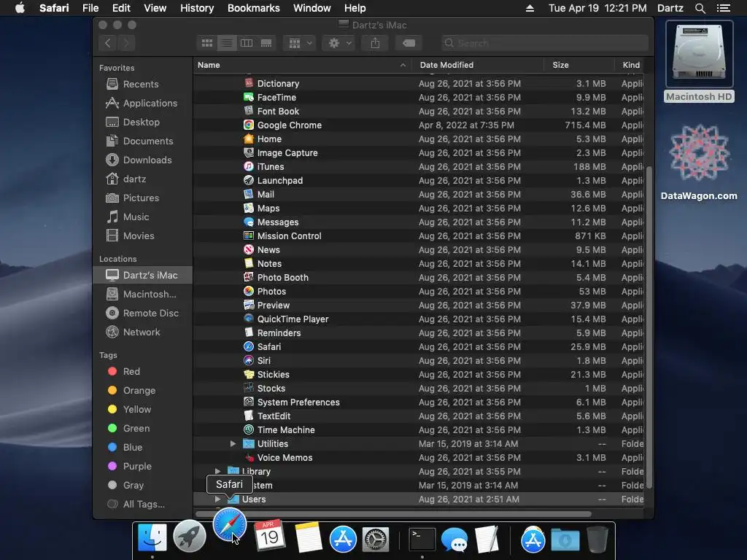
Task: Open Spotlight search in menu bar
Action: click(700, 8)
